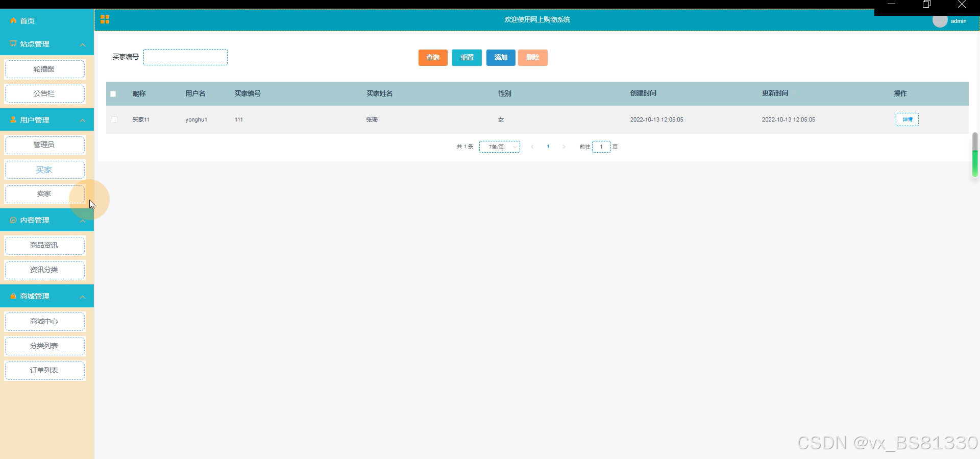Go to next page arrow

563,147
